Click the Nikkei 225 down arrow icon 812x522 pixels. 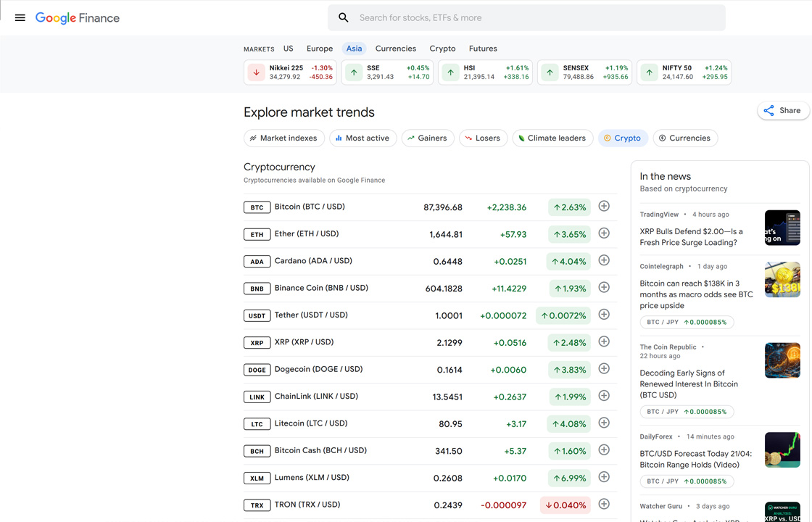pos(257,72)
